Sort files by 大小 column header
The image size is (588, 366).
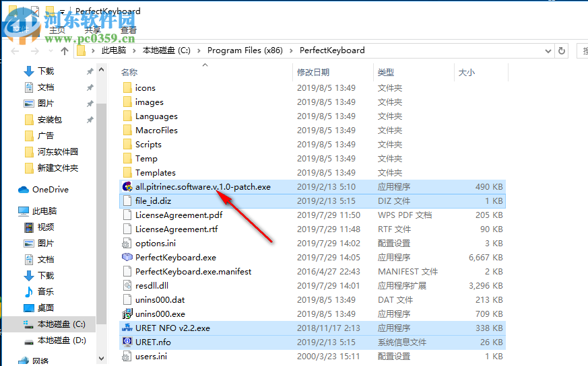[x=467, y=72]
